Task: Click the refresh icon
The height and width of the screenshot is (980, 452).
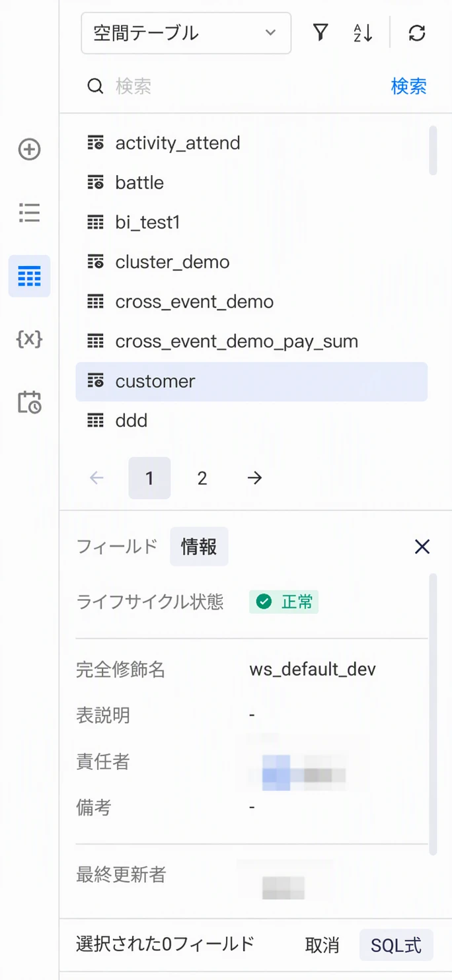Action: point(417,33)
